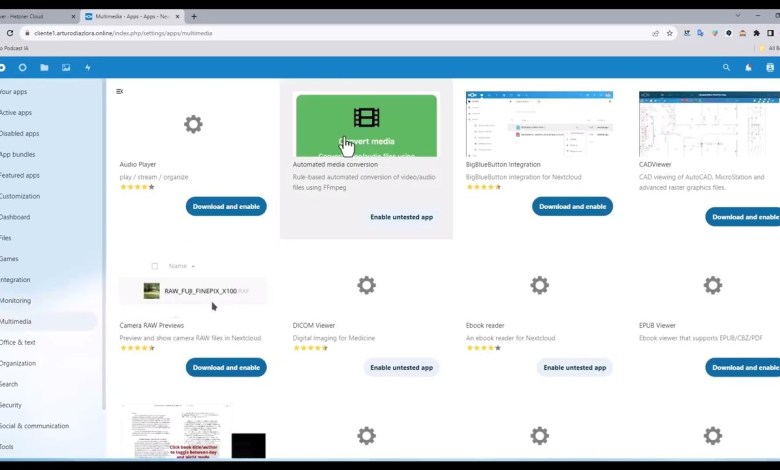This screenshot has height=470, width=780.
Task: Open CADViewer screenshot thumbnail
Action: pos(709,124)
